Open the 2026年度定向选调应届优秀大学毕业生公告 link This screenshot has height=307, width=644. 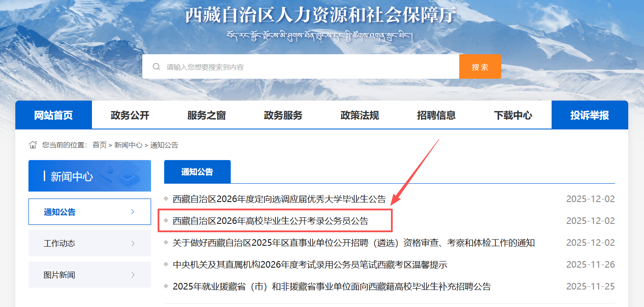point(279,199)
